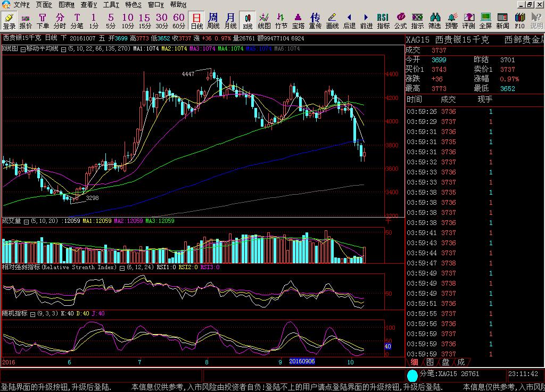Click the 指示 signal indicator icon
This screenshot has width=545, height=392.
(417, 21)
